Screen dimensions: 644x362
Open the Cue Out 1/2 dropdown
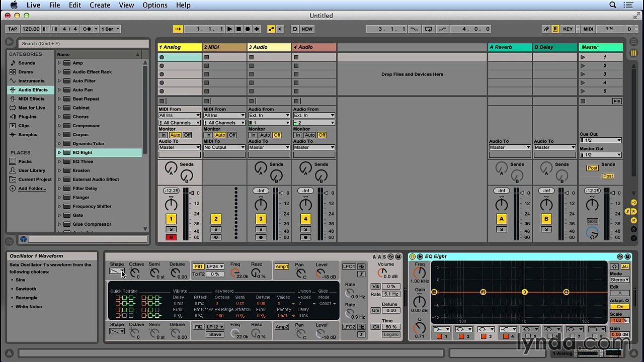(601, 140)
